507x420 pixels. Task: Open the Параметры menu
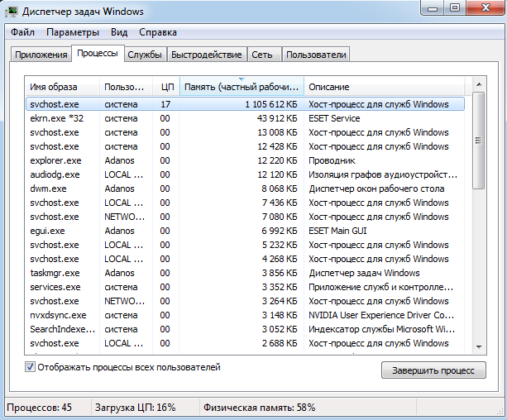[72, 33]
